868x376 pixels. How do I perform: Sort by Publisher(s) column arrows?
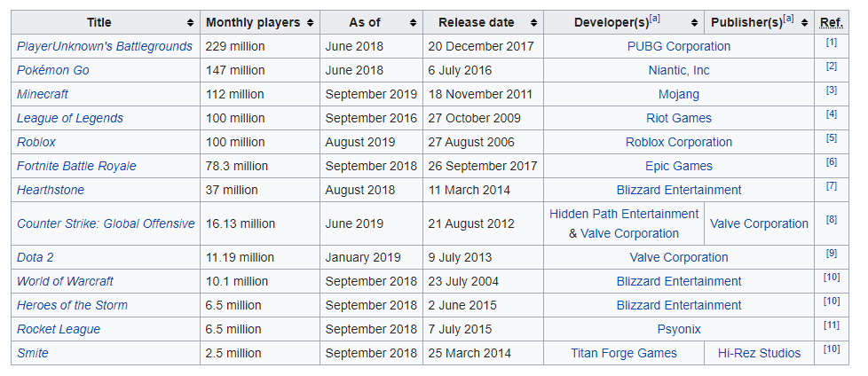[x=804, y=23]
